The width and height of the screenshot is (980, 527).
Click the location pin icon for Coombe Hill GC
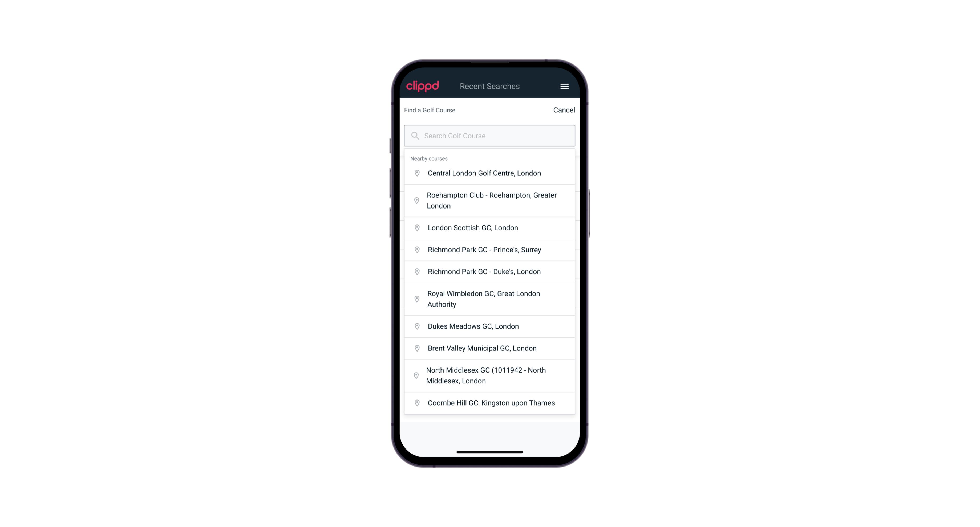pyautogui.click(x=416, y=403)
